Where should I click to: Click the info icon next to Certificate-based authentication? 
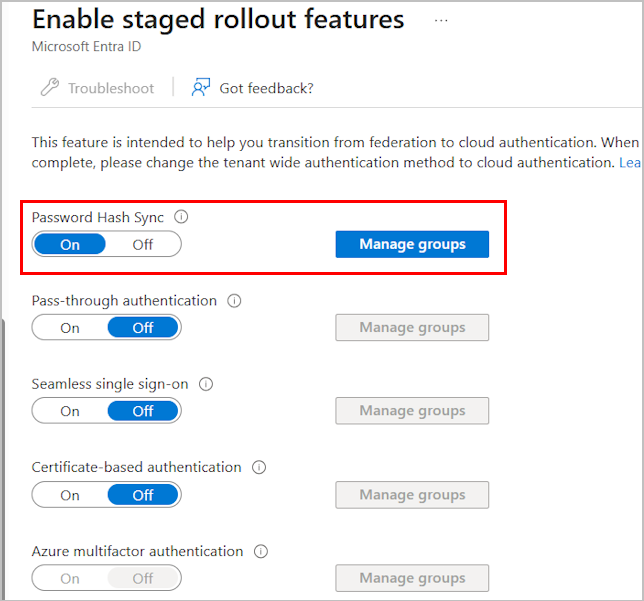tap(259, 467)
